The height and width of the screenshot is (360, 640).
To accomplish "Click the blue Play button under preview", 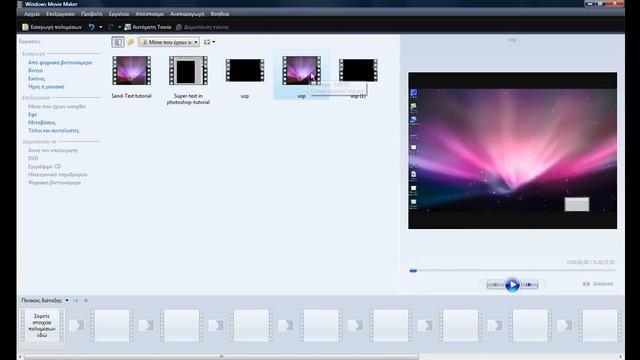I will (512, 284).
